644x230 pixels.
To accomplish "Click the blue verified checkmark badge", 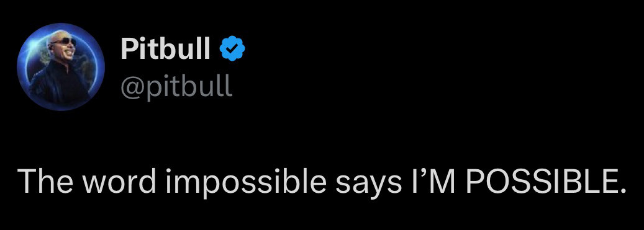I will point(232,48).
